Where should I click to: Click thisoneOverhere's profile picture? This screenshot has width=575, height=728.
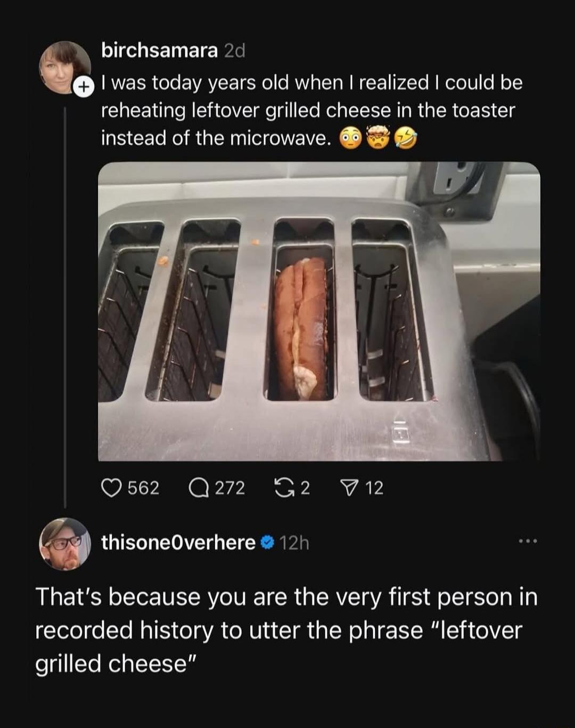coord(64,546)
